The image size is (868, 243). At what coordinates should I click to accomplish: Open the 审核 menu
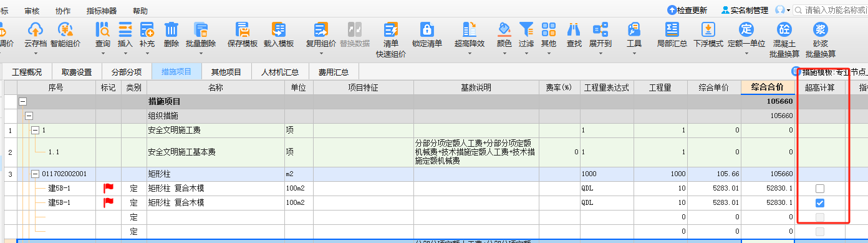[x=32, y=11]
